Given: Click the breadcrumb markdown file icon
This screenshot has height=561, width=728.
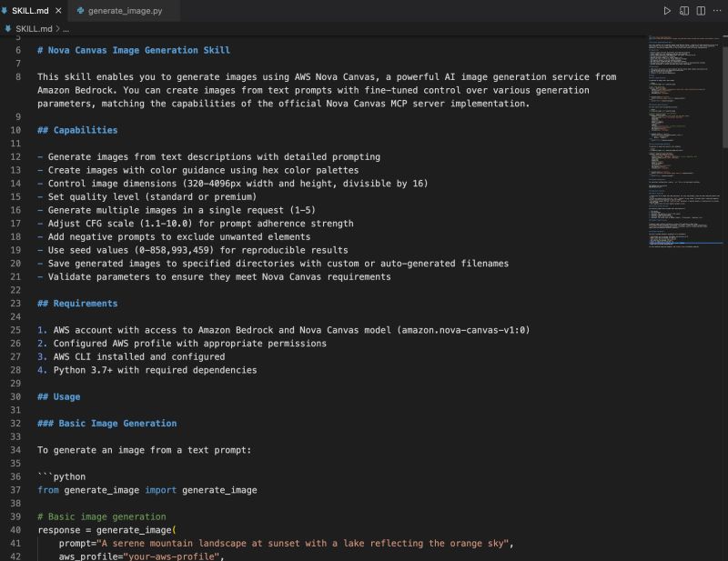Looking at the screenshot, I should point(8,29).
